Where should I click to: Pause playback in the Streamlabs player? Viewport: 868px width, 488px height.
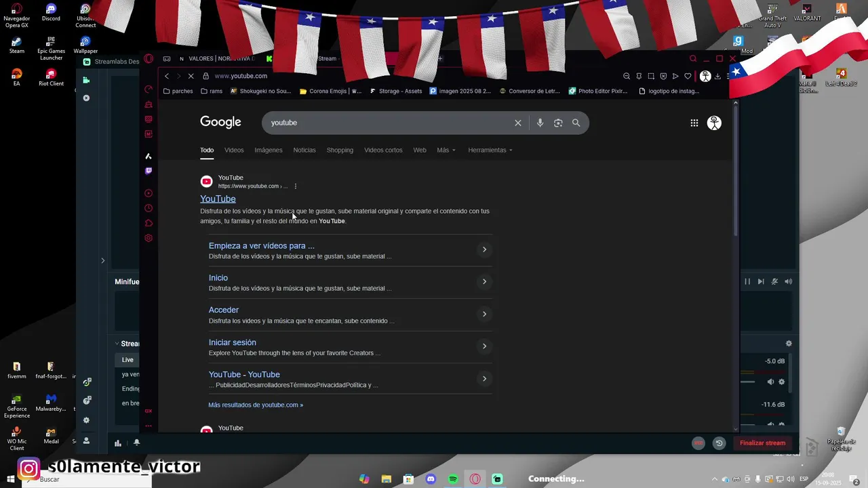[747, 281]
